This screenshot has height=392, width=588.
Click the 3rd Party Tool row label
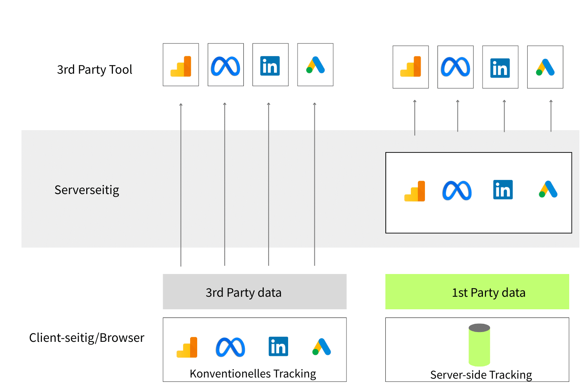click(94, 70)
